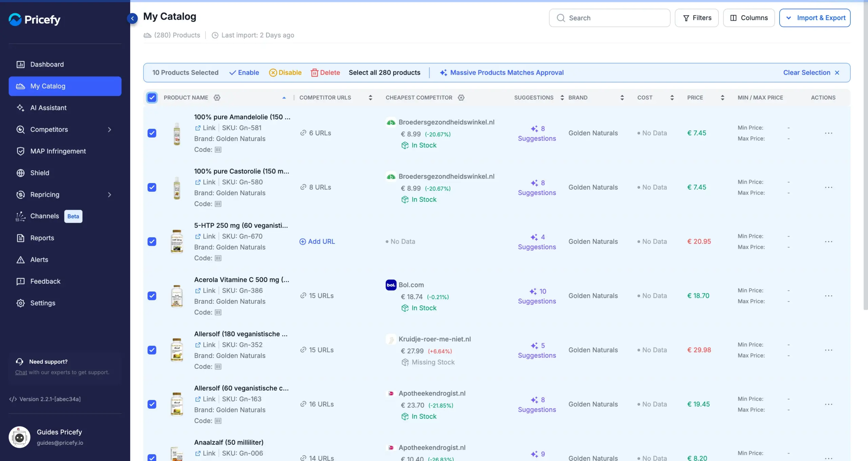Viewport: 868px width, 461px height.
Task: Uncheck the Amandelolie product checkbox
Action: (152, 133)
